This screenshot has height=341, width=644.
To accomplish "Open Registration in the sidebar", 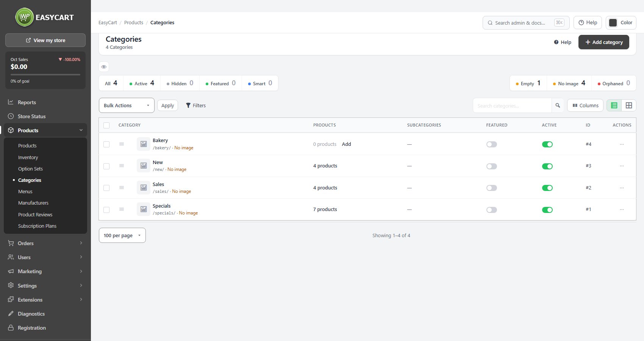I will (x=45, y=328).
